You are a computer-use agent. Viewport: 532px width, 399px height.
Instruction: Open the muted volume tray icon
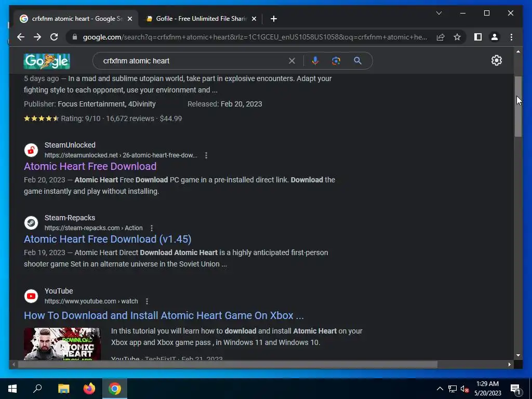464,389
